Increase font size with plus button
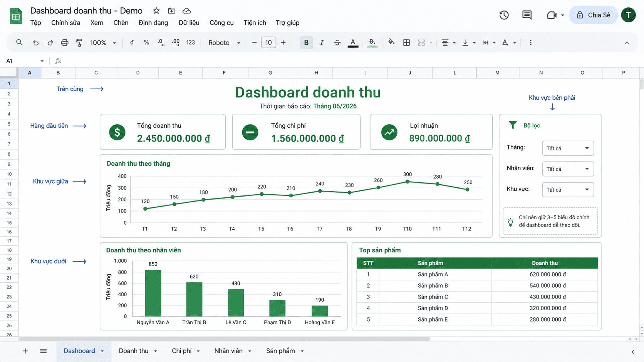Viewport: 644px width, 362px height. [283, 43]
